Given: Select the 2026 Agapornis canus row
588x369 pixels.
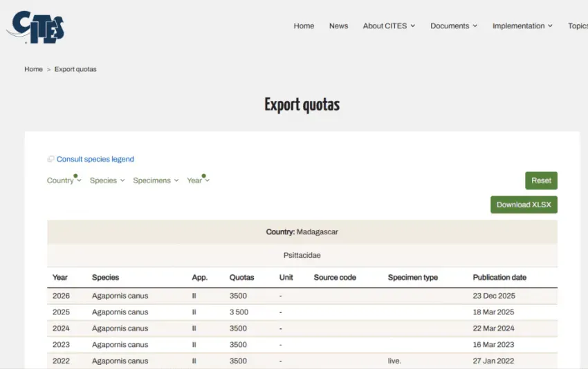Looking at the screenshot, I should click(x=302, y=296).
